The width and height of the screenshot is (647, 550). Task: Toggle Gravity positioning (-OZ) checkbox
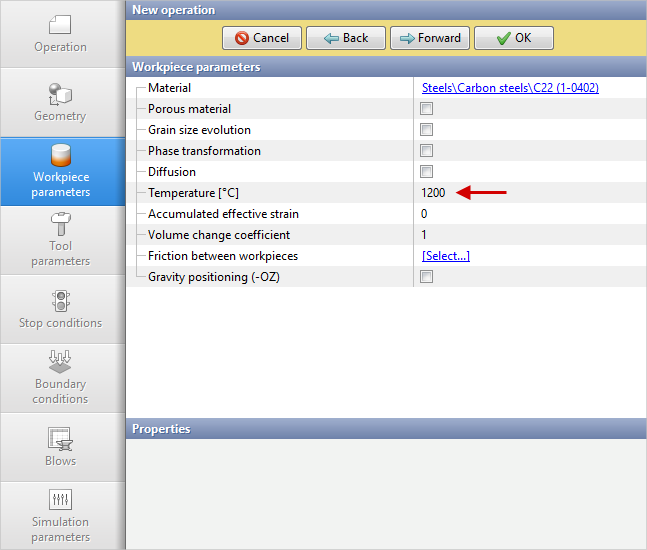[x=427, y=277]
